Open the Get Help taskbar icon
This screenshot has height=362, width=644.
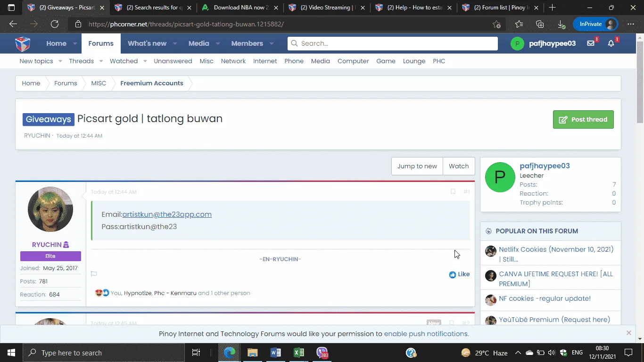click(x=411, y=353)
